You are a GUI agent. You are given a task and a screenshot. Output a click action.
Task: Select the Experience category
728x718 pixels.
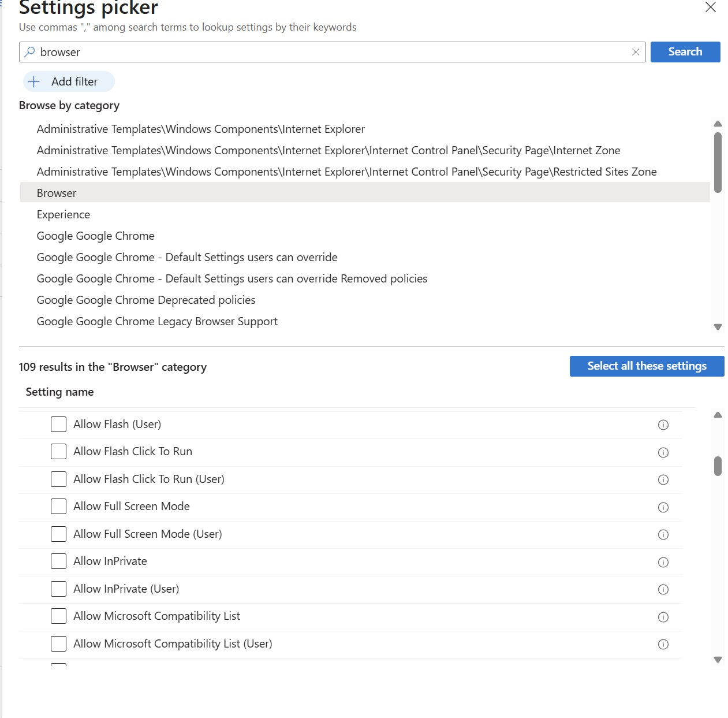pyautogui.click(x=64, y=214)
